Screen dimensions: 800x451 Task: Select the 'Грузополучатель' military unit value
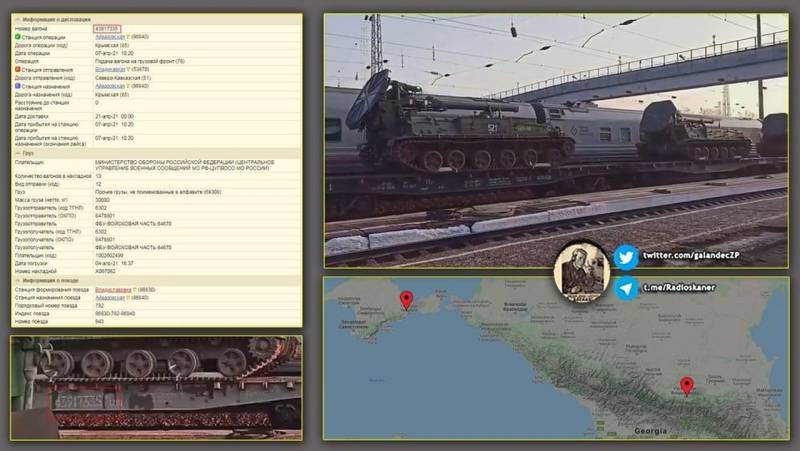point(133,247)
